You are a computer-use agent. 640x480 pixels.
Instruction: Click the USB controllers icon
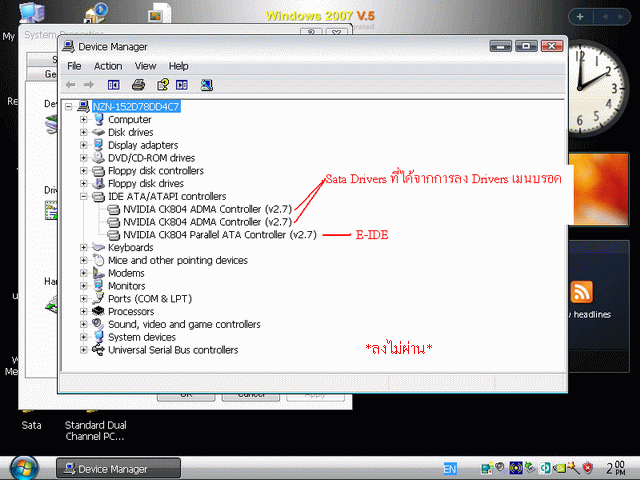[98, 349]
